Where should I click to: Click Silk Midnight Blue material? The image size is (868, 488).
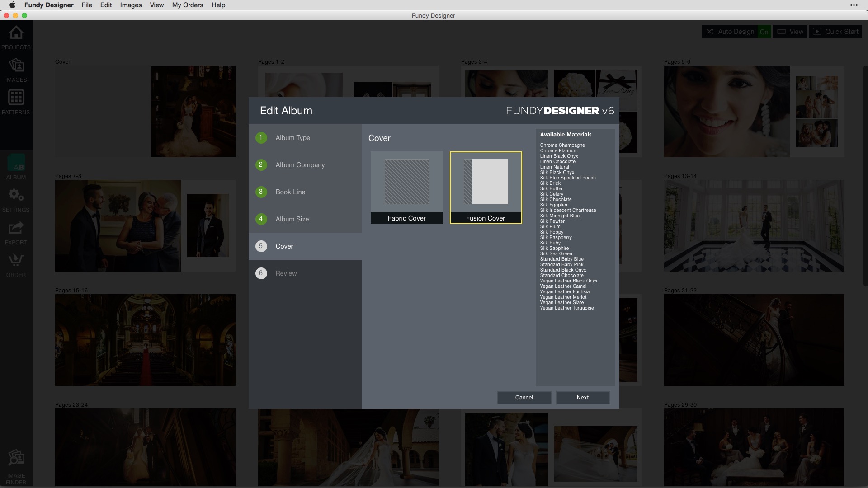[x=560, y=216]
